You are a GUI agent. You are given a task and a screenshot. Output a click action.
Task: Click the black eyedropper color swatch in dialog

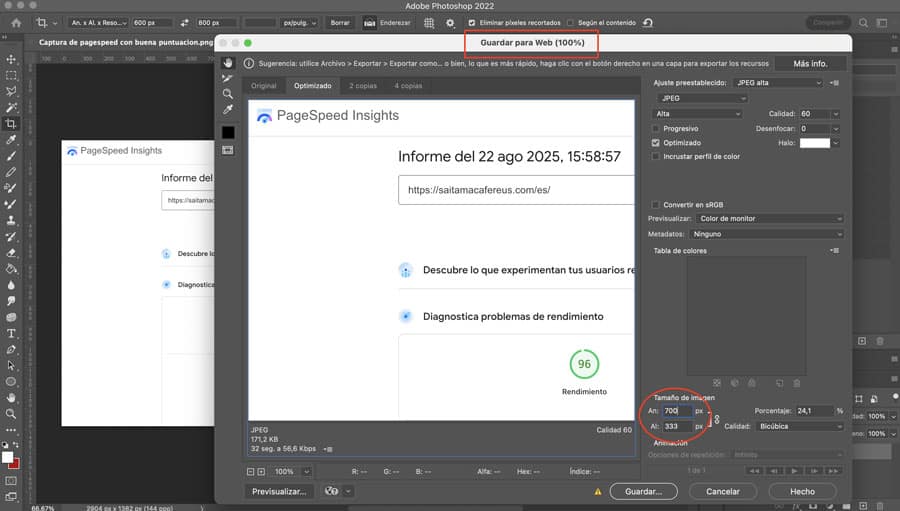pyautogui.click(x=228, y=132)
